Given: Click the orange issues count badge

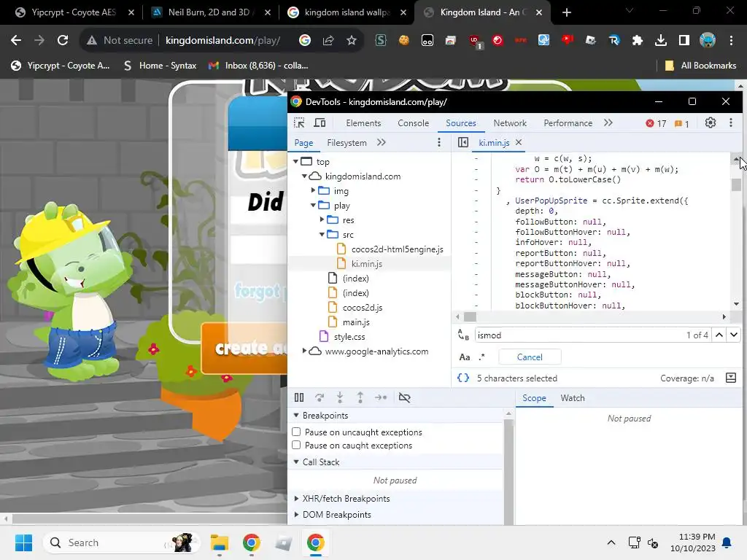Looking at the screenshot, I should coord(682,124).
